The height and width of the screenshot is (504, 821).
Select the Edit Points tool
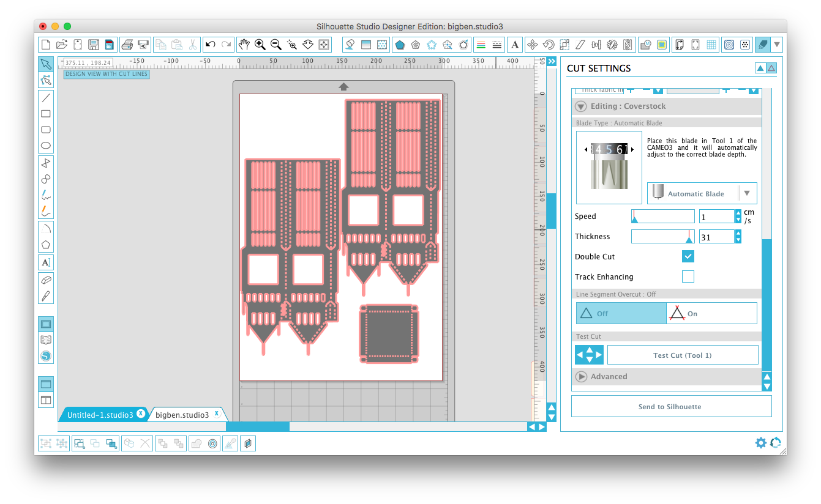click(46, 80)
